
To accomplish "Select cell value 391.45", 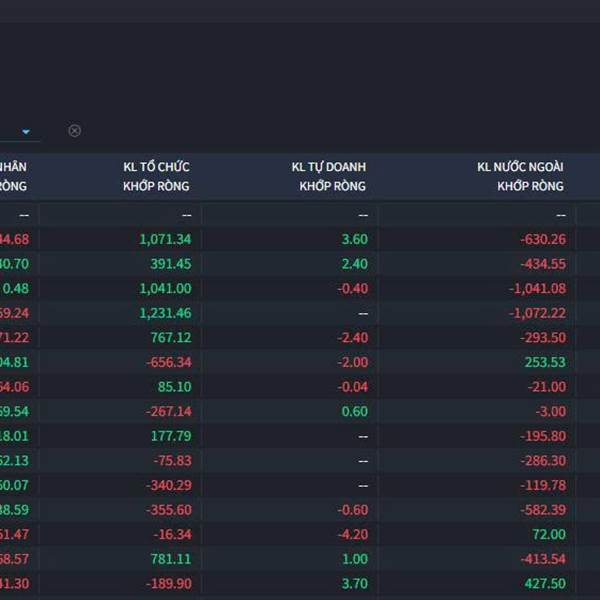I will point(171,264).
